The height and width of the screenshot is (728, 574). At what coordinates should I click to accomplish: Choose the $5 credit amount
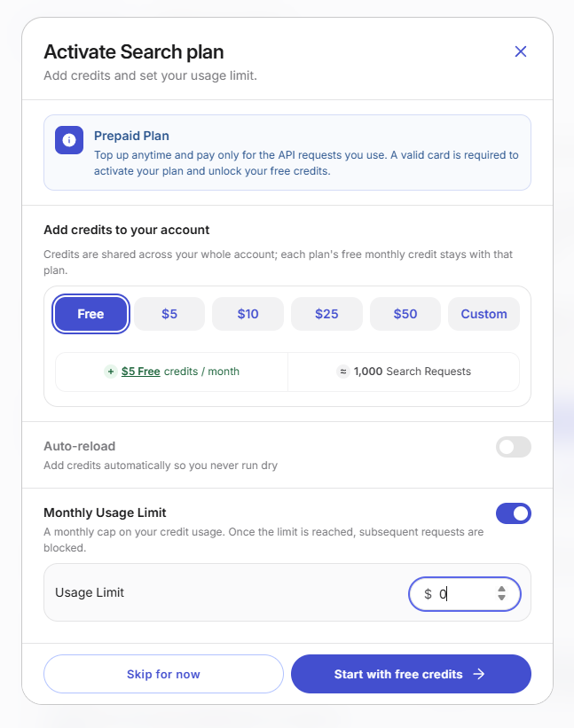pyautogui.click(x=169, y=314)
